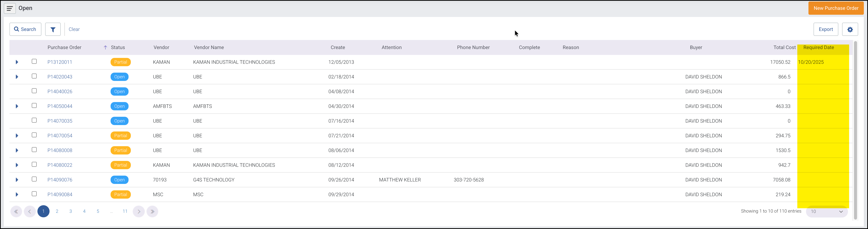Open the rows-per-page dropdown showing 10
Viewport: 868px width, 229px height.
(x=827, y=211)
